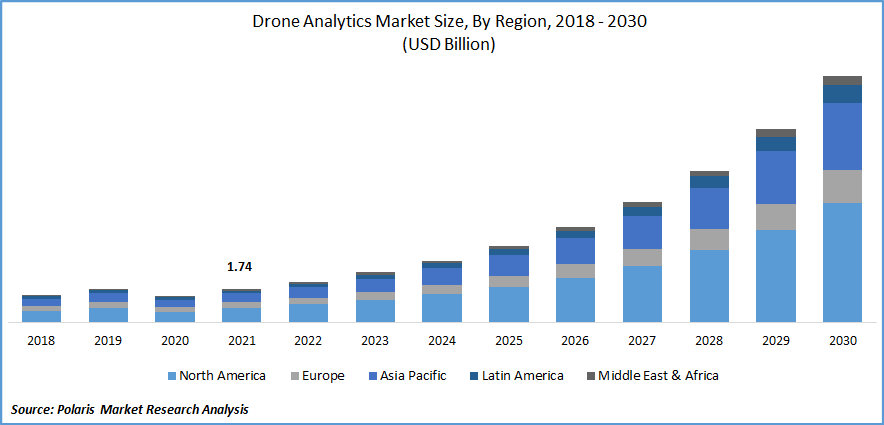Click the Middle East & Africa legend swatch
Image resolution: width=884 pixels, height=425 pixels.
point(590,376)
